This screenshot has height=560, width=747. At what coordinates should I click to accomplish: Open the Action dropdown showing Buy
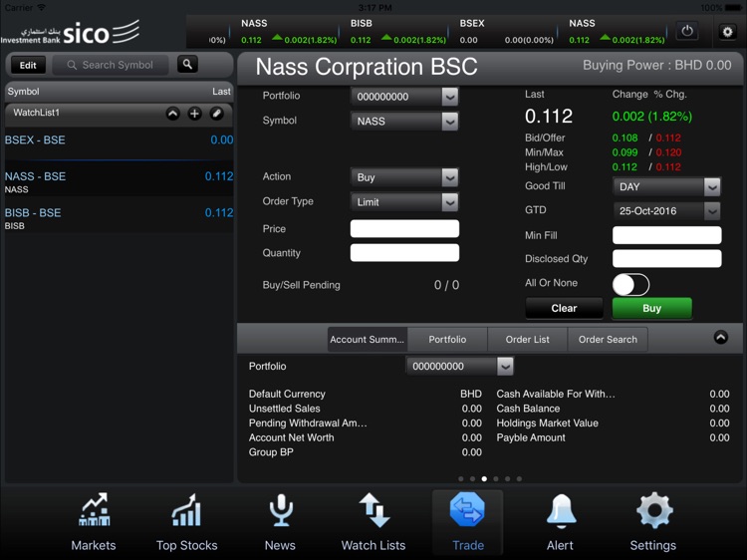point(404,177)
